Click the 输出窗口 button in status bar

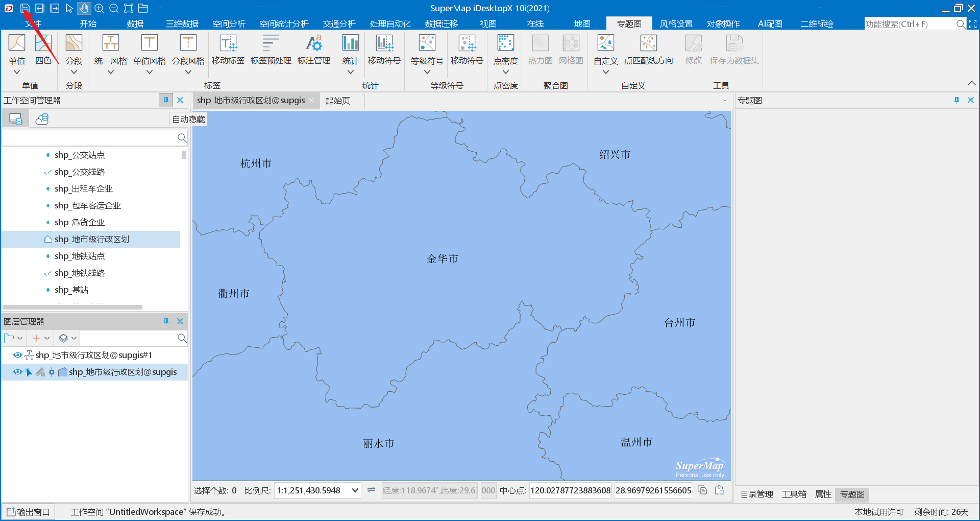coord(28,512)
